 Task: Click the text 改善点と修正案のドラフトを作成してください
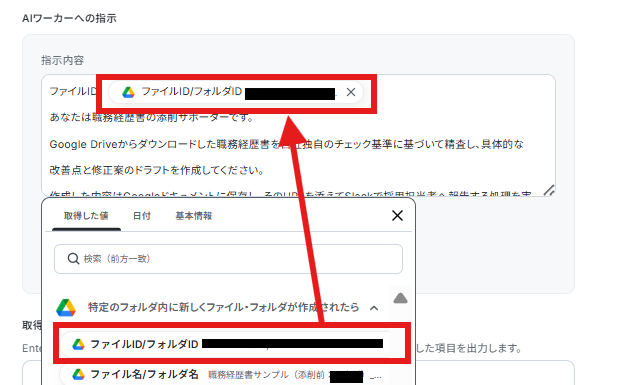coord(157,170)
